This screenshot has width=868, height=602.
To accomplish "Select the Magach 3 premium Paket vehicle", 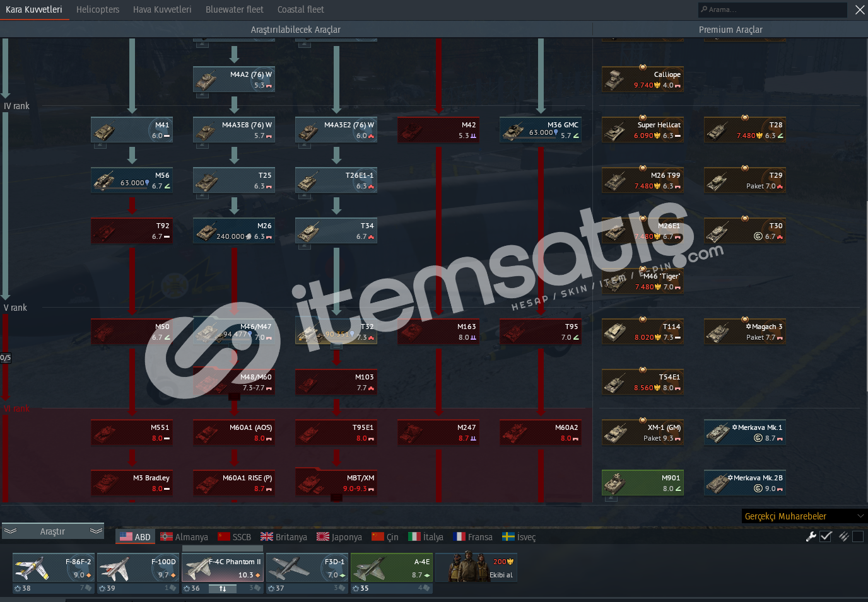I will tap(745, 332).
